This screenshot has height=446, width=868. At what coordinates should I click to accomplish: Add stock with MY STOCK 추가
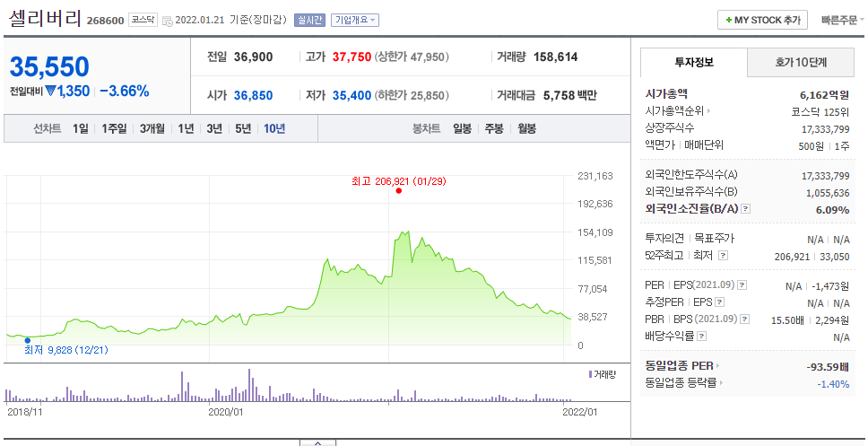(762, 20)
